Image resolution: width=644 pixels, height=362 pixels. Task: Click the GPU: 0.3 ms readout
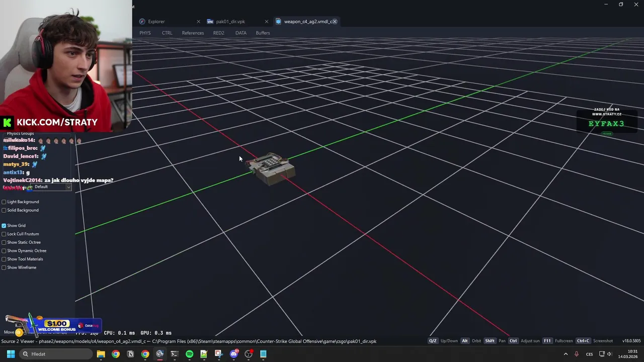156,333
